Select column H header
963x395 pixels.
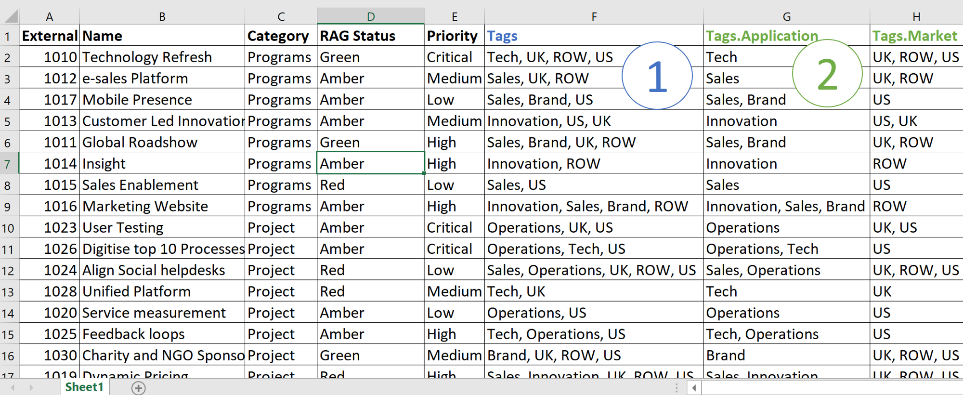[x=916, y=17]
